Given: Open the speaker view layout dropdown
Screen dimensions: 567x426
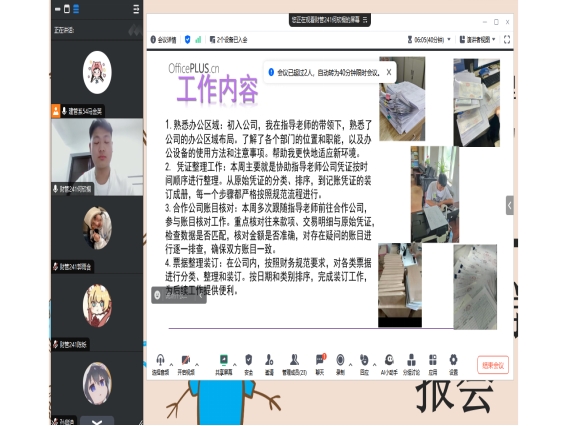Looking at the screenshot, I should [x=477, y=39].
